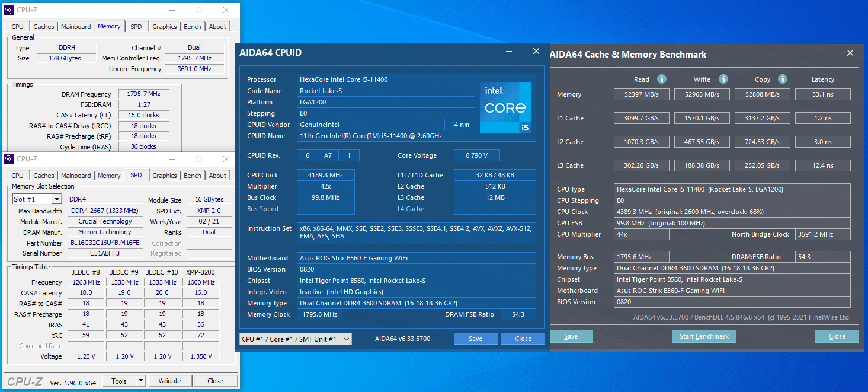Click Save button in AIDA64 CPUID
868x392 pixels.
coord(475,339)
